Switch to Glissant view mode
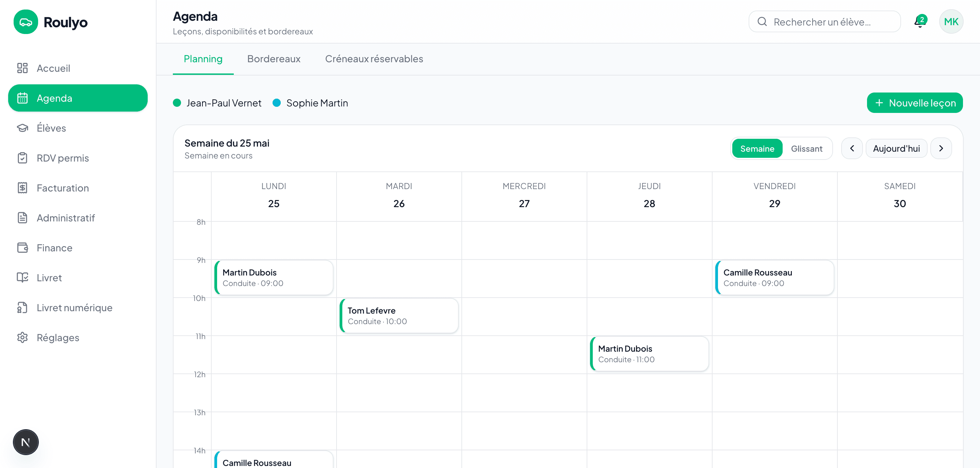Viewport: 980px width, 468px height. (x=806, y=148)
